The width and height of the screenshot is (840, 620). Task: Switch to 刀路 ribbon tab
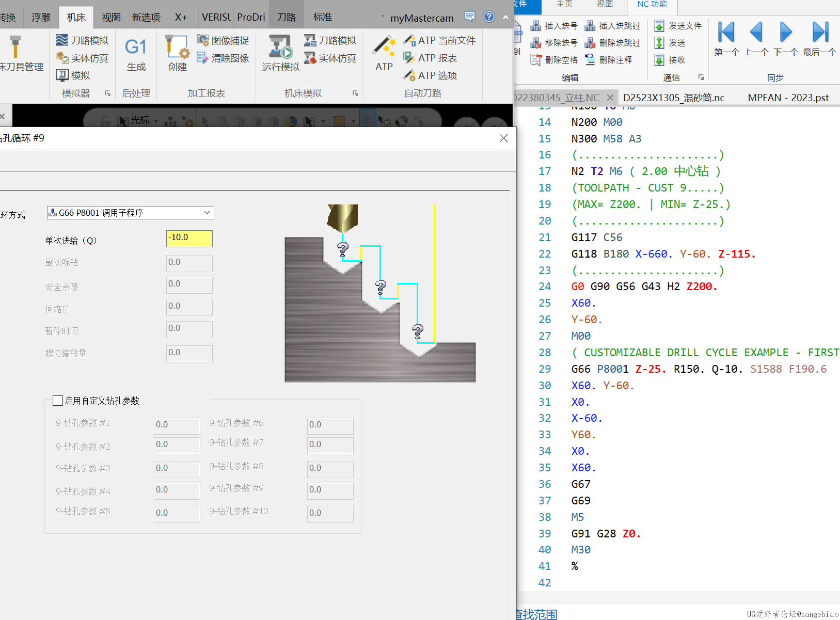click(x=287, y=17)
